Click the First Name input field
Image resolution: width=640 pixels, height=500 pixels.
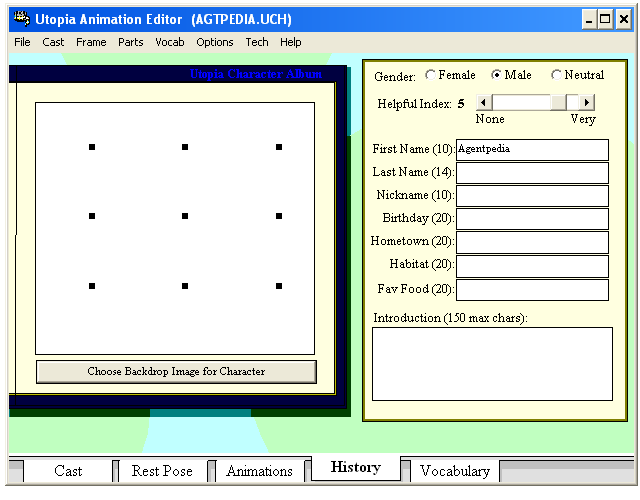click(532, 150)
